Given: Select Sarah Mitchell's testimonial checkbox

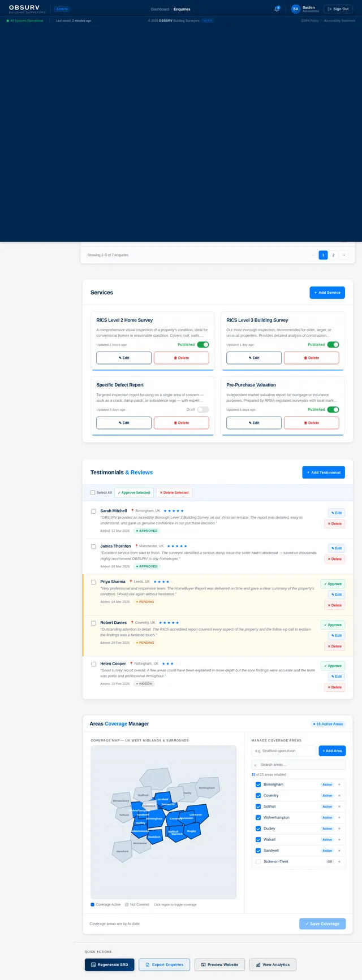Looking at the screenshot, I should [x=94, y=511].
